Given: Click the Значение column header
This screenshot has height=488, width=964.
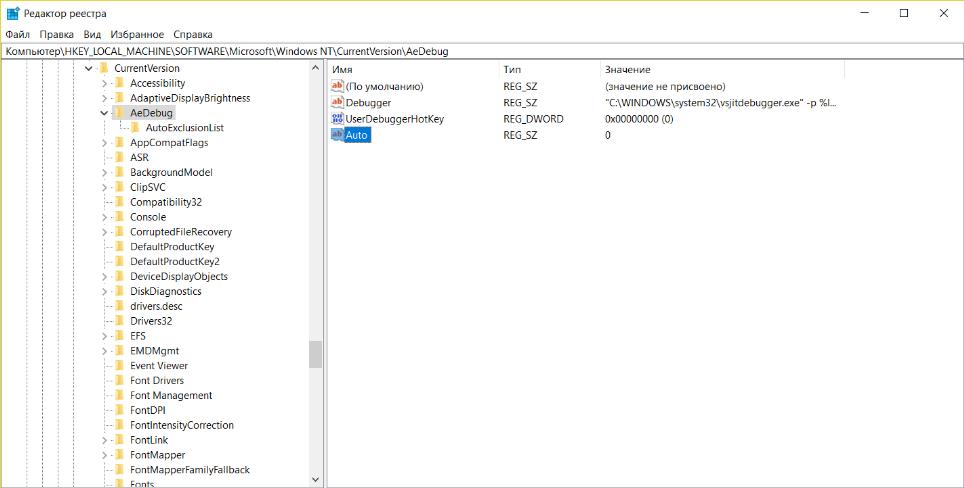Looking at the screenshot, I should 722,69.
